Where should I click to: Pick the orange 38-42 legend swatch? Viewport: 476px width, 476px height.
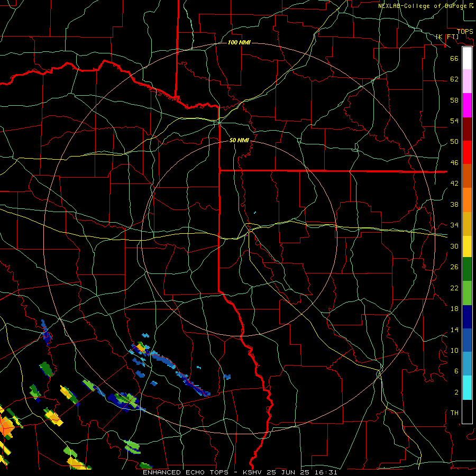[467, 200]
